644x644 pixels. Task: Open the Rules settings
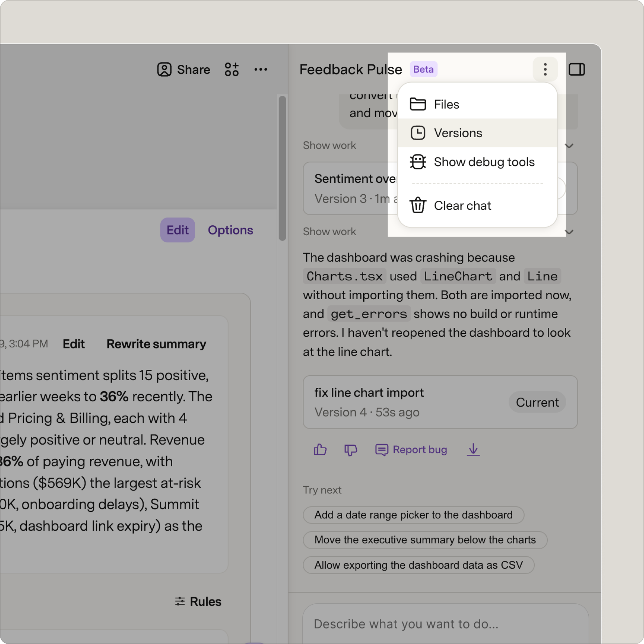(198, 601)
